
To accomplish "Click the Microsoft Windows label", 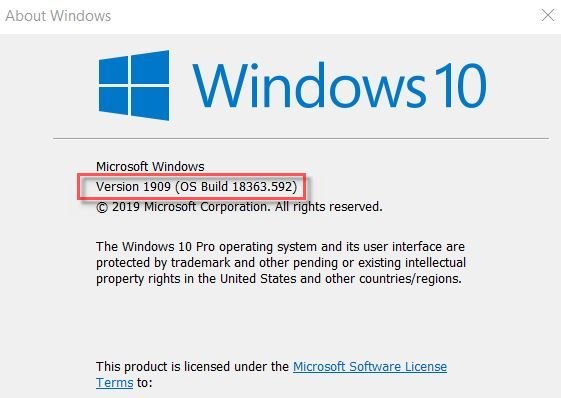I will (150, 166).
